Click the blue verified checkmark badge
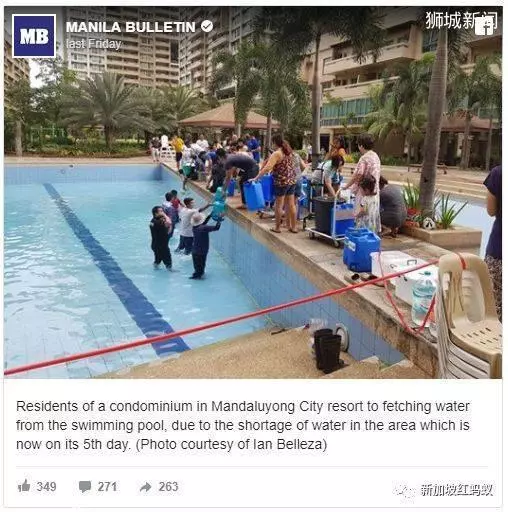Image resolution: width=508 pixels, height=512 pixels. (x=207, y=26)
